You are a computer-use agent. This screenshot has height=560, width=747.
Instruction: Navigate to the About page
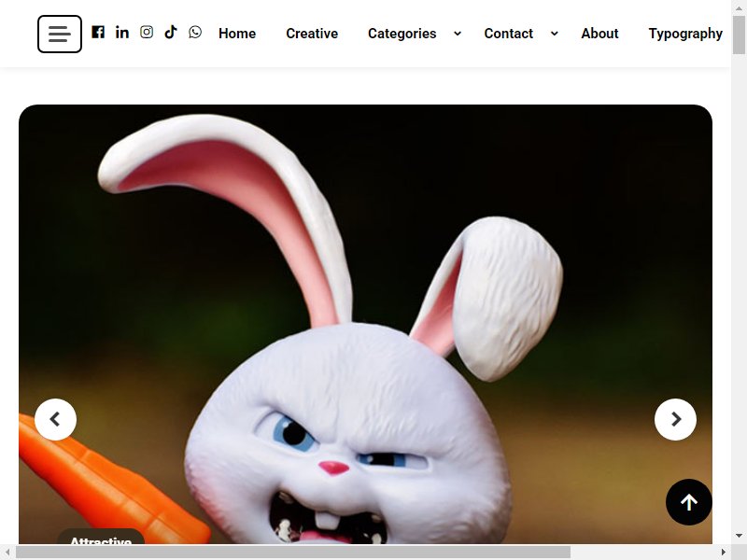pyautogui.click(x=599, y=34)
